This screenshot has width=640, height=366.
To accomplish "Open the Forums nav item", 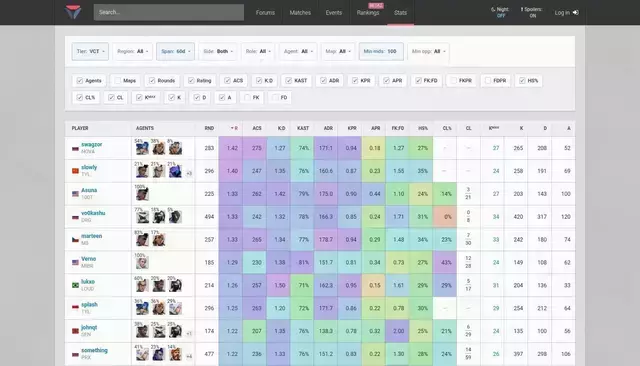I will point(265,13).
